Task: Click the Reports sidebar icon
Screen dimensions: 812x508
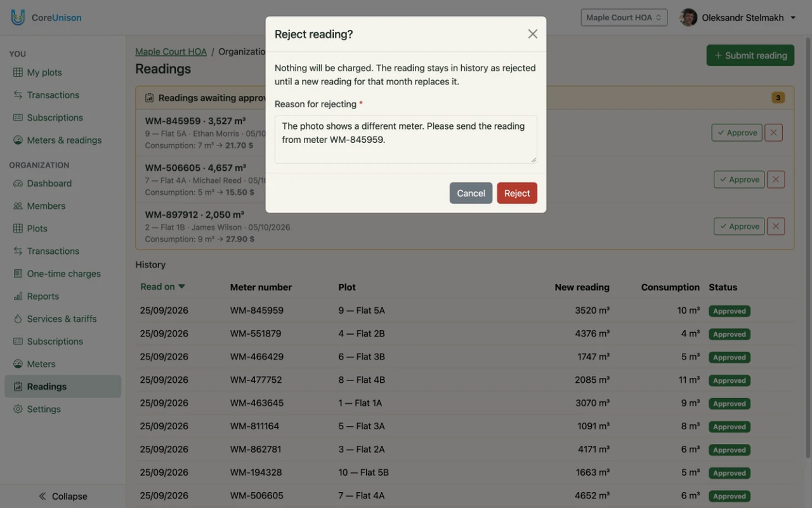Action: 18,297
